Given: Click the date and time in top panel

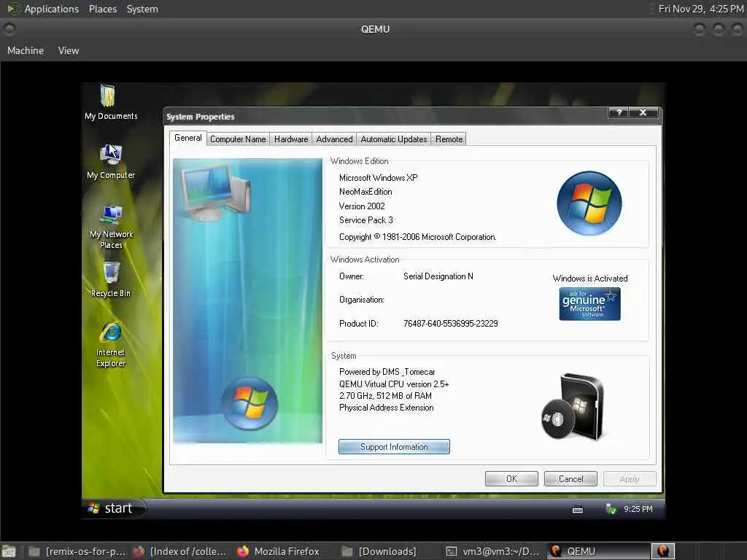Looking at the screenshot, I should [x=701, y=9].
